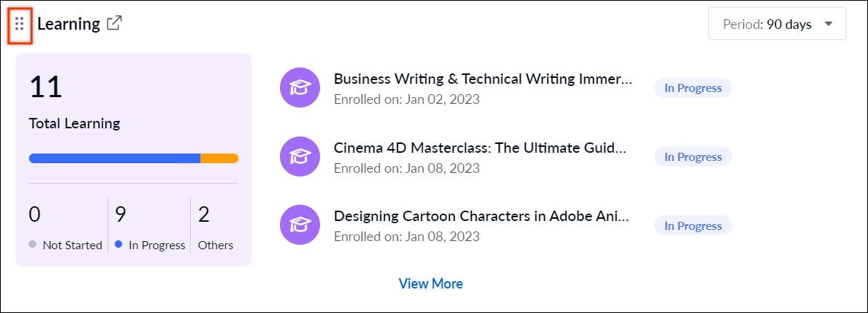Image resolution: width=868 pixels, height=313 pixels.
Task: Click the gray Not Started legend dot
Action: [x=33, y=245]
